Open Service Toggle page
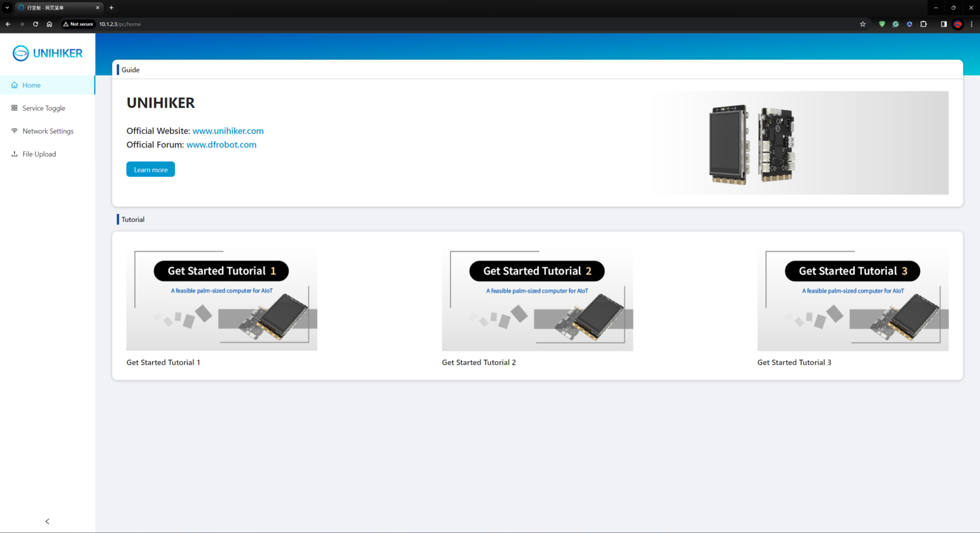 click(x=47, y=108)
